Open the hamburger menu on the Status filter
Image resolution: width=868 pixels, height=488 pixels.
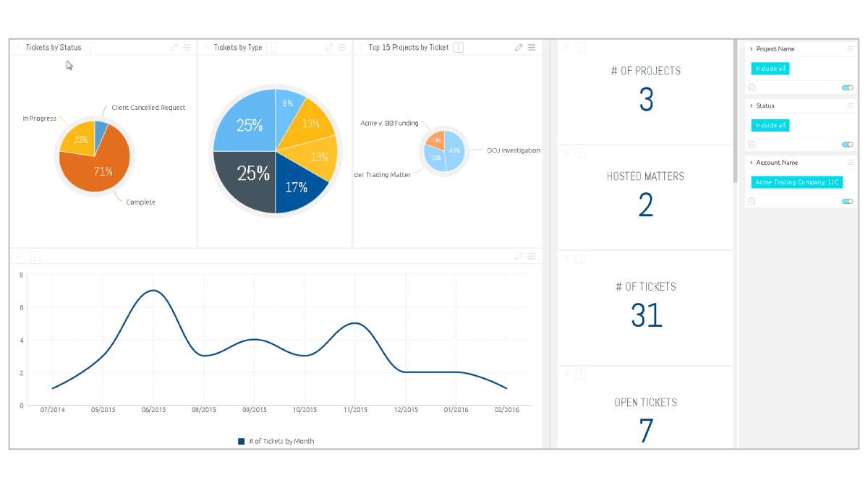point(850,104)
